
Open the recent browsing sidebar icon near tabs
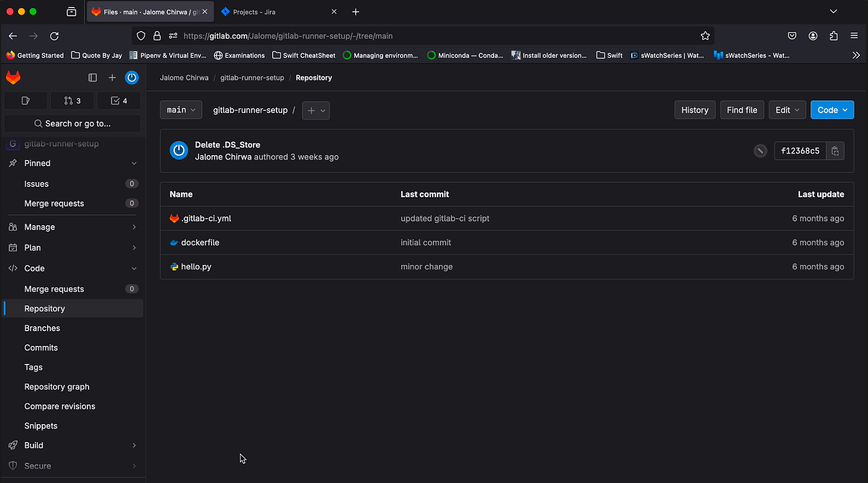pos(71,12)
